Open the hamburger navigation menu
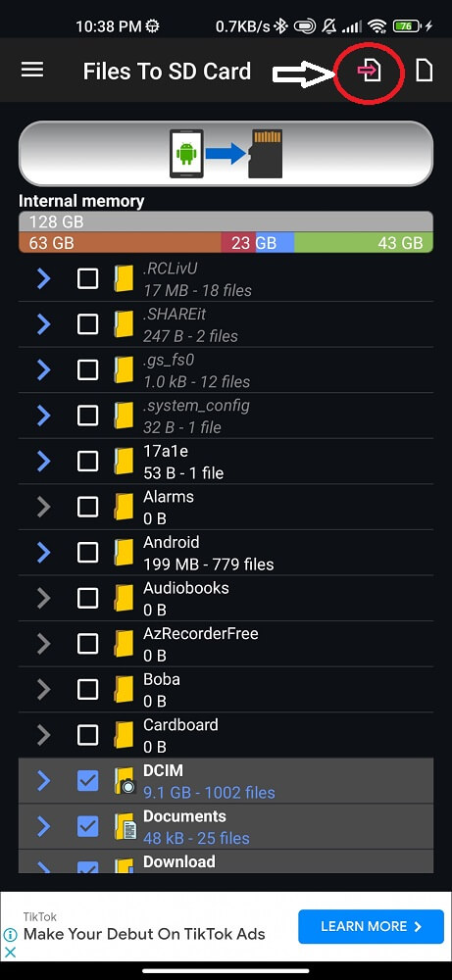Viewport: 452px width, 980px height. pyautogui.click(x=32, y=70)
